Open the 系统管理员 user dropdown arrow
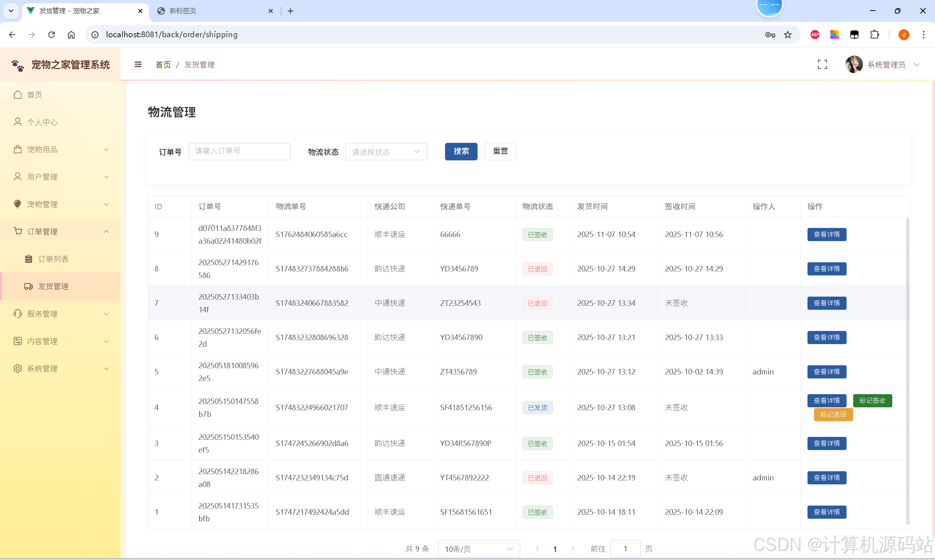935x560 pixels. pos(916,65)
